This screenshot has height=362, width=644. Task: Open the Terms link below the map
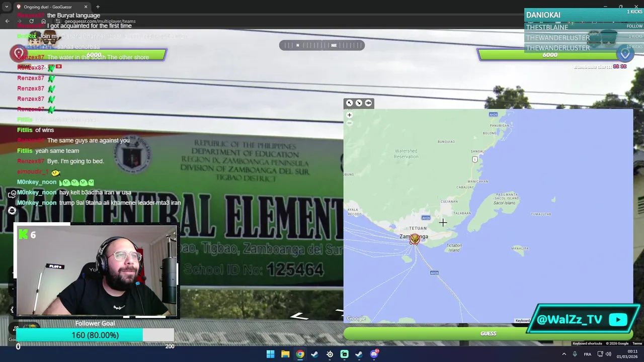pos(637,343)
